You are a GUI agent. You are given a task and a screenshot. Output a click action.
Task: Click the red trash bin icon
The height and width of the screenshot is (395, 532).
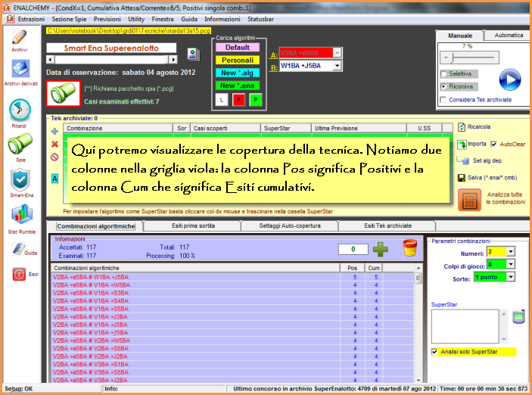point(410,247)
